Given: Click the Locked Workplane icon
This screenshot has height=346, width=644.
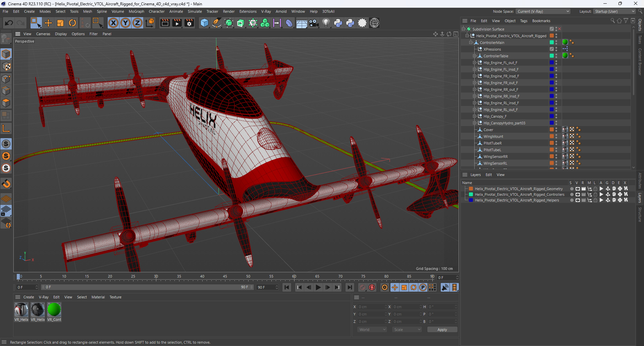Looking at the screenshot, I should point(6,211).
